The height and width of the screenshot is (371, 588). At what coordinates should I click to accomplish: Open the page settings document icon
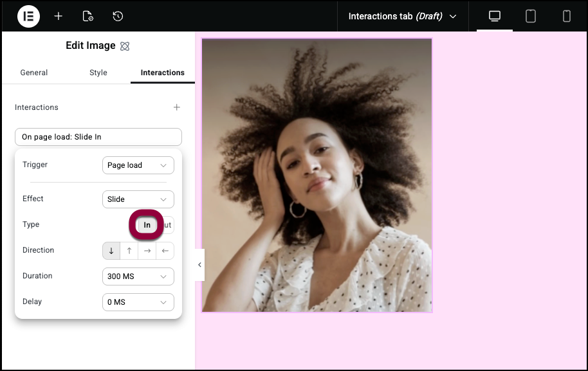[88, 16]
